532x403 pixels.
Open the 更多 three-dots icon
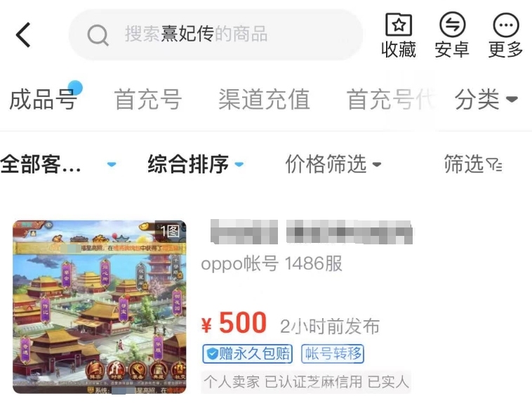[x=506, y=25]
